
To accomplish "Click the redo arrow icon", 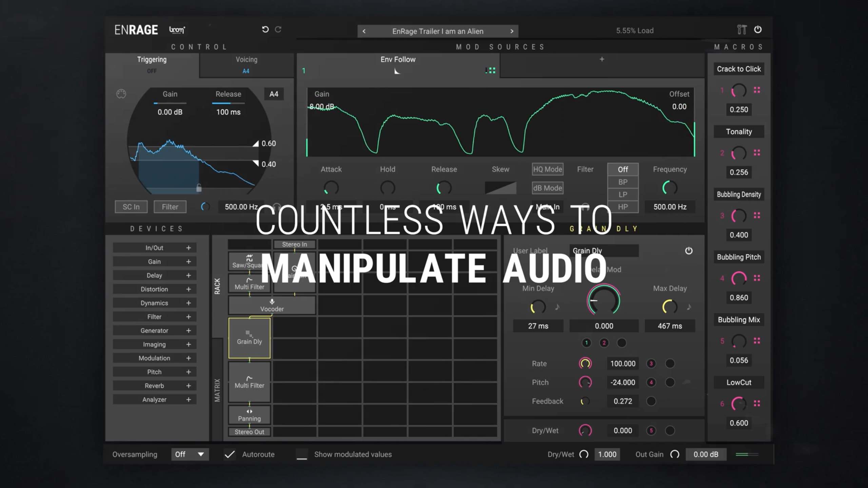I will (278, 29).
